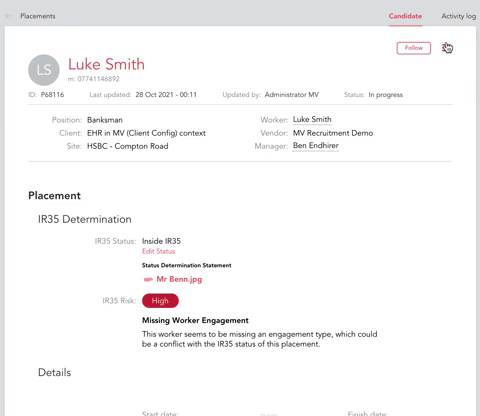
Task: Click the Details section heading
Action: tap(55, 372)
